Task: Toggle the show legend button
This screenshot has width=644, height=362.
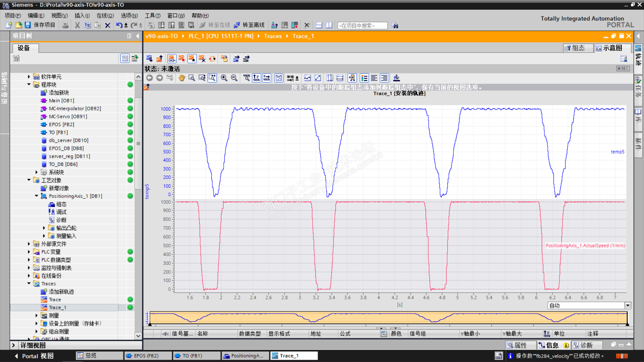Action: [364, 78]
